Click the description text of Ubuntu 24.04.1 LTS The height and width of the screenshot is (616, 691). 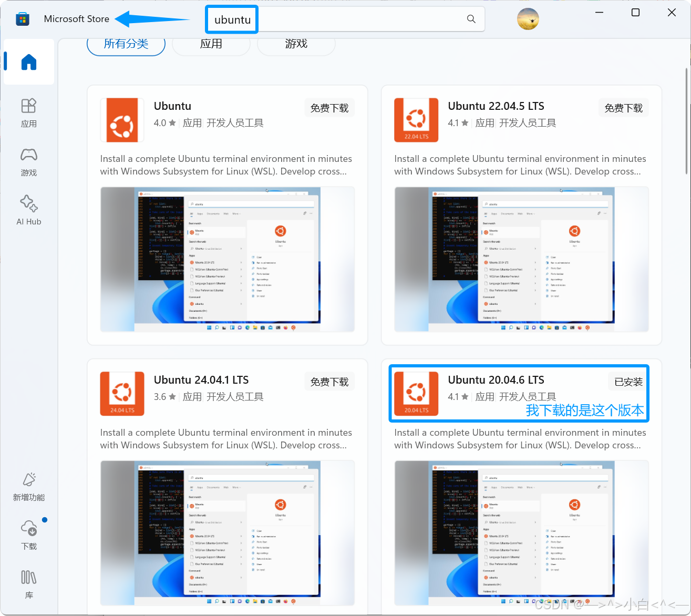pyautogui.click(x=226, y=439)
